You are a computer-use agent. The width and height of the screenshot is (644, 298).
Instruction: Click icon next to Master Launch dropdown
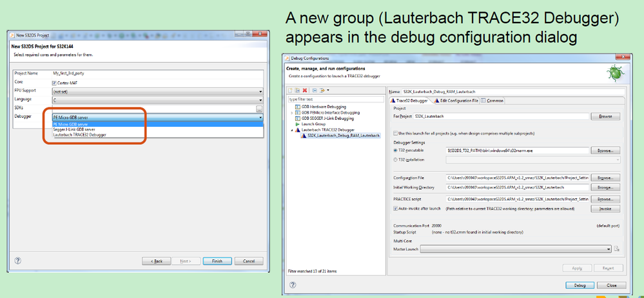pyautogui.click(x=616, y=249)
